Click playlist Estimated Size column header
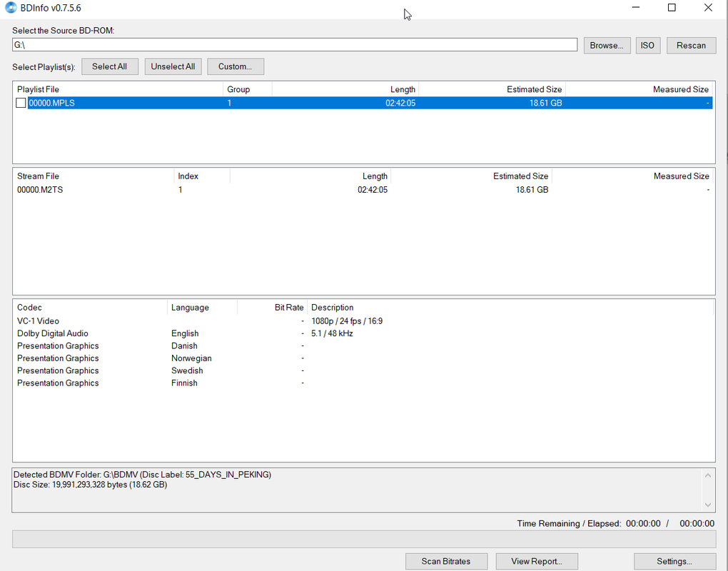728x571 pixels. pyautogui.click(x=492, y=89)
